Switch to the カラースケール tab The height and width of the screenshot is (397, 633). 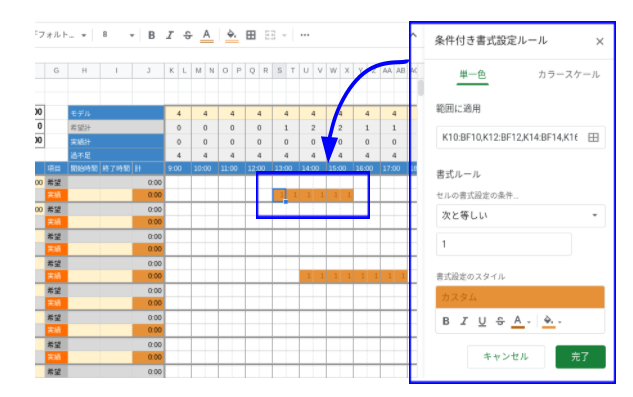(569, 74)
